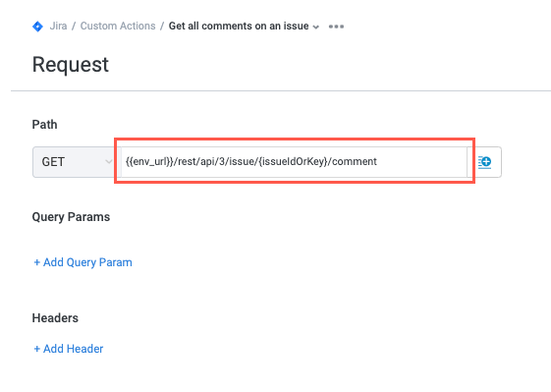This screenshot has width=551, height=392.
Task: Click {issueIdOrKey} placeholder in the path
Action: click(293, 161)
